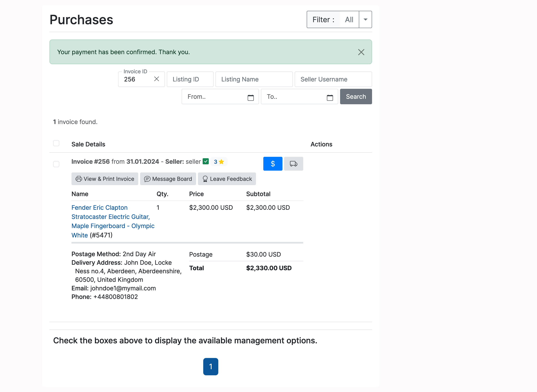Click Leave Feedback button

click(227, 179)
